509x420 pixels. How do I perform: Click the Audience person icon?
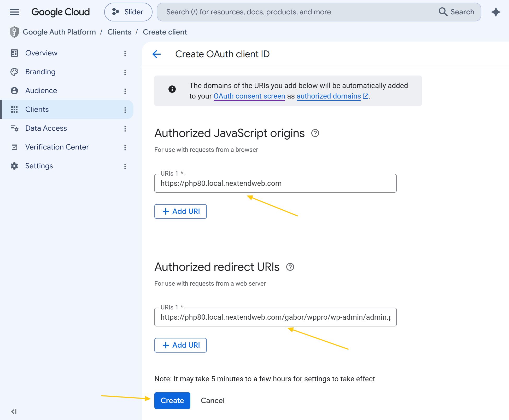(14, 91)
